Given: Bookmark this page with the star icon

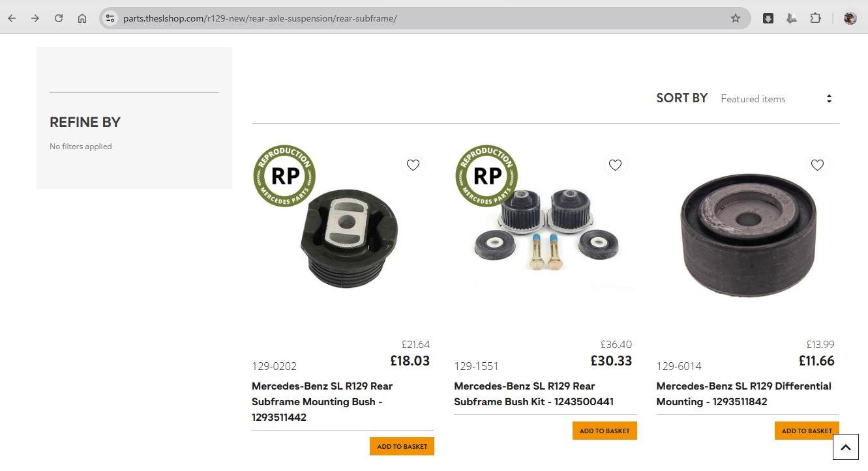Looking at the screenshot, I should [736, 18].
